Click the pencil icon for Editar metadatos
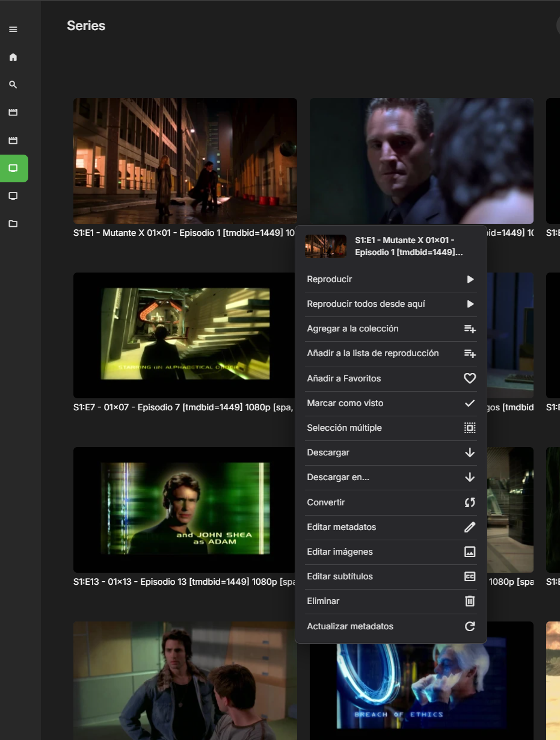The width and height of the screenshot is (560, 740). tap(470, 527)
